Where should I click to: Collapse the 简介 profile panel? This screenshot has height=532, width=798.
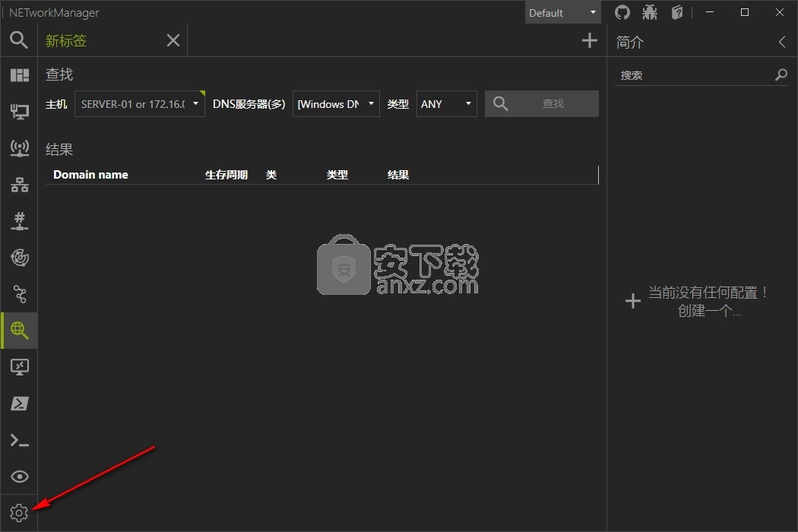[782, 42]
